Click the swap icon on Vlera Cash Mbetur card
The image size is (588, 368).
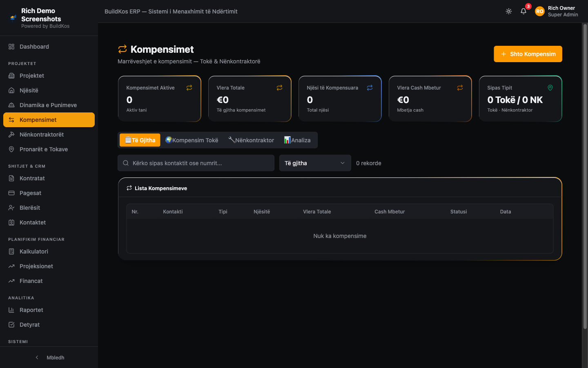point(460,88)
